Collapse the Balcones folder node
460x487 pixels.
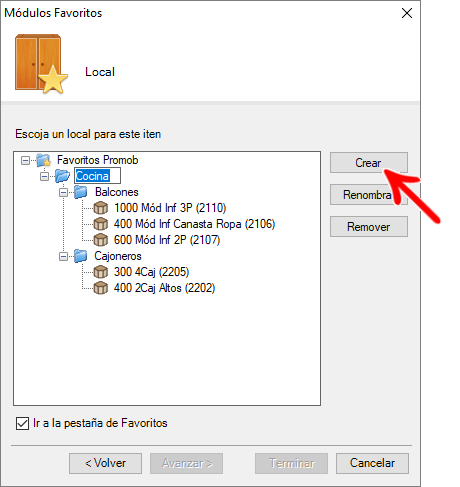[x=63, y=193]
